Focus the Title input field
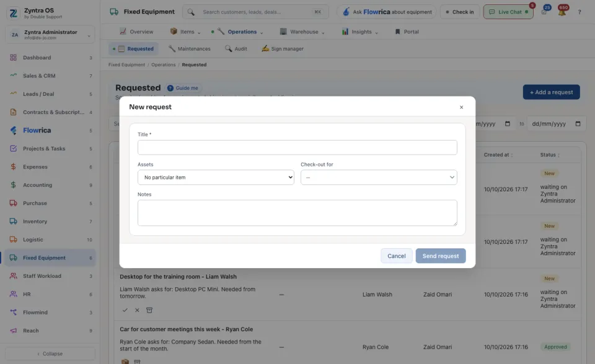595x364 pixels. click(x=297, y=147)
